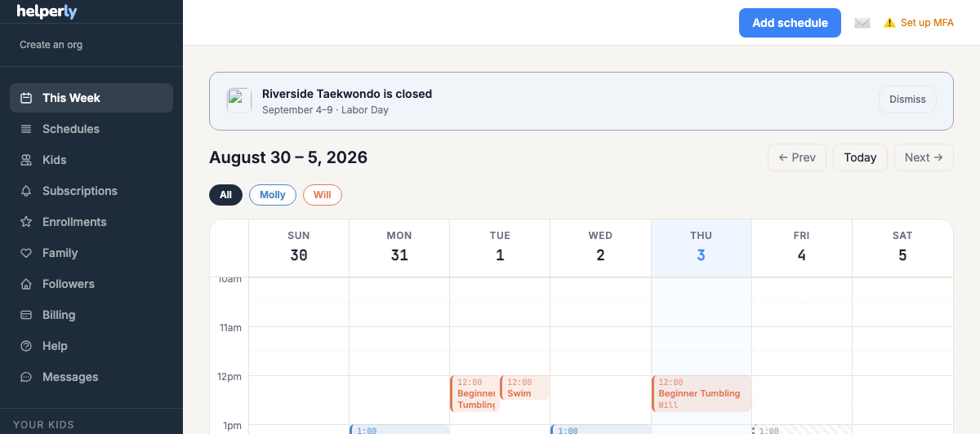This screenshot has height=434, width=980.
Task: Open Friday's 1:00 striped event
Action: point(802,429)
